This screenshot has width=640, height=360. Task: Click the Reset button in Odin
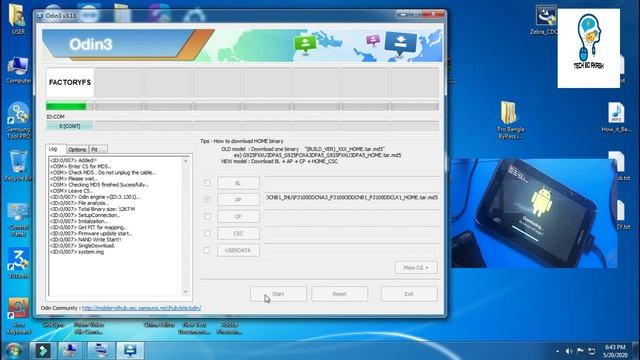[x=339, y=294]
